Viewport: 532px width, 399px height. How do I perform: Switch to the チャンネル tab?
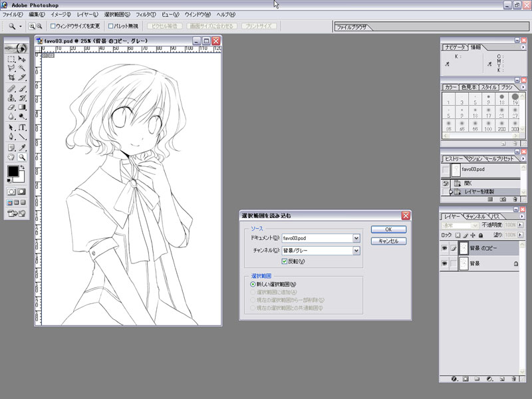coord(475,217)
